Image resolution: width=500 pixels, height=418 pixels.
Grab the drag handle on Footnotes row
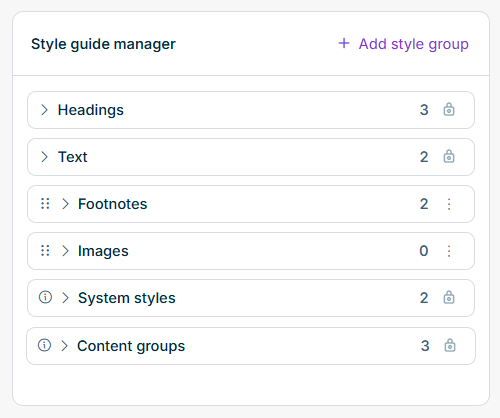pos(45,204)
